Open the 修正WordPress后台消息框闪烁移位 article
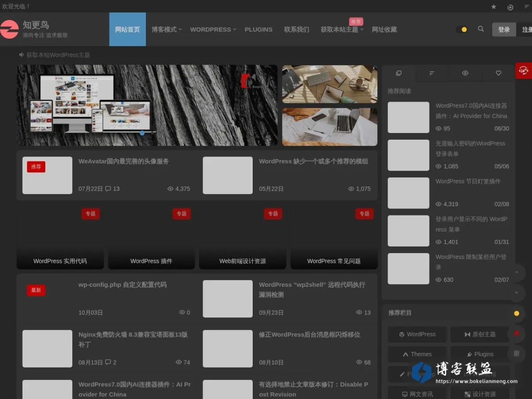The width and height of the screenshot is (532, 399). coord(309,335)
